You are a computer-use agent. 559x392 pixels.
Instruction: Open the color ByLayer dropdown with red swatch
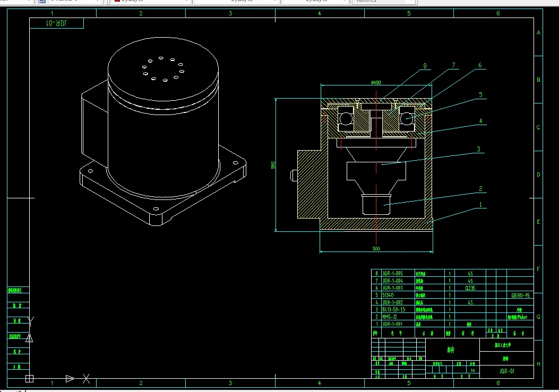[x=151, y=1]
